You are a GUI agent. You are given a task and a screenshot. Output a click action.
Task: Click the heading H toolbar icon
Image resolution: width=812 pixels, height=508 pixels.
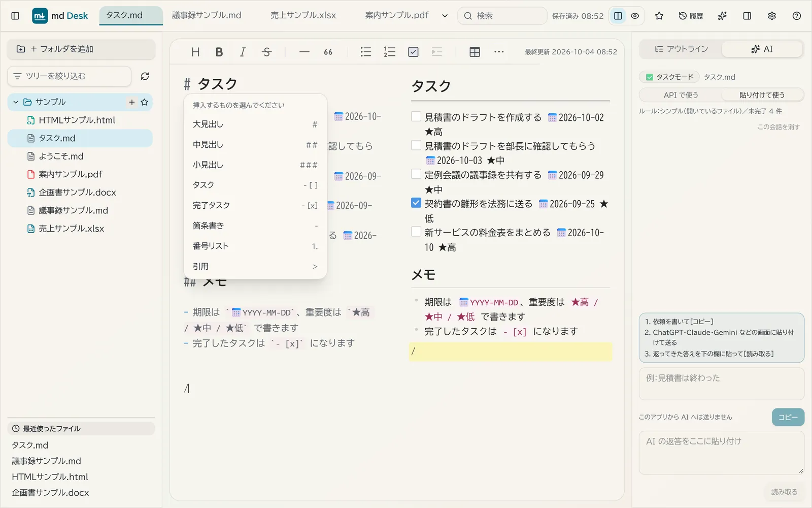195,52
